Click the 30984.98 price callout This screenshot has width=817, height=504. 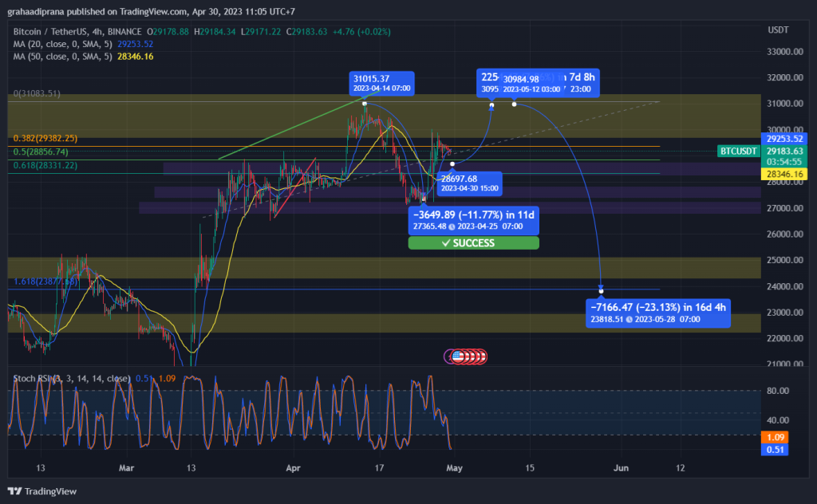[x=531, y=84]
